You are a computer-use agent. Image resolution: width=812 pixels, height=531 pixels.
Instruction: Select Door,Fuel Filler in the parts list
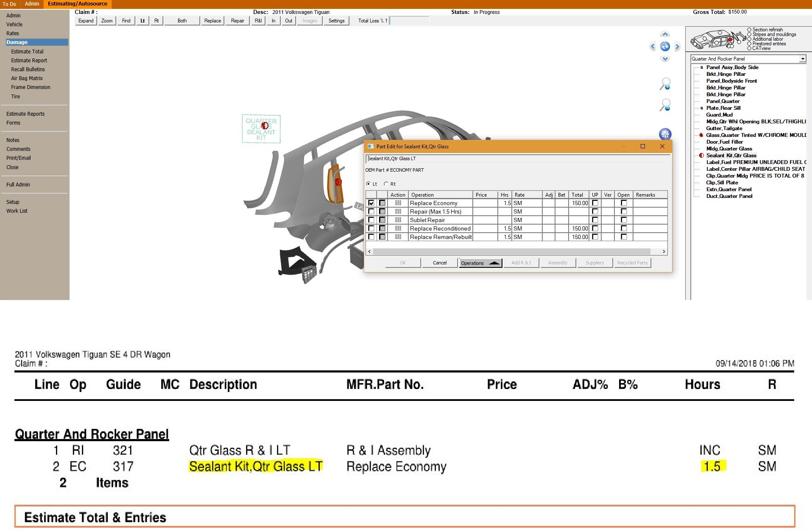724,142
